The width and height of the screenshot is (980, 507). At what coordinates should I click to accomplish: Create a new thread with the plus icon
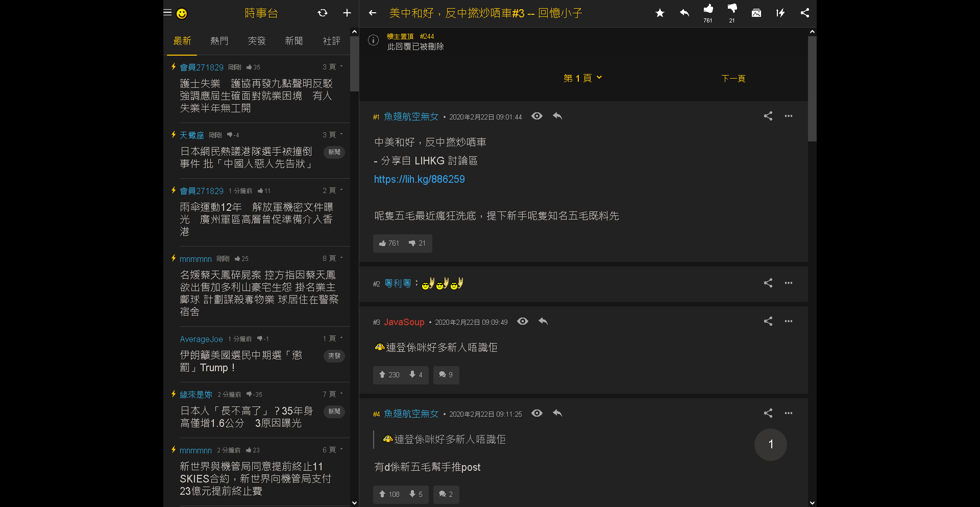click(347, 13)
